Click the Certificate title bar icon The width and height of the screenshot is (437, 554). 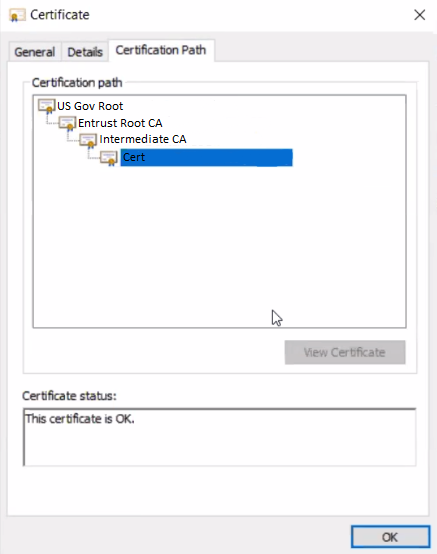click(17, 15)
